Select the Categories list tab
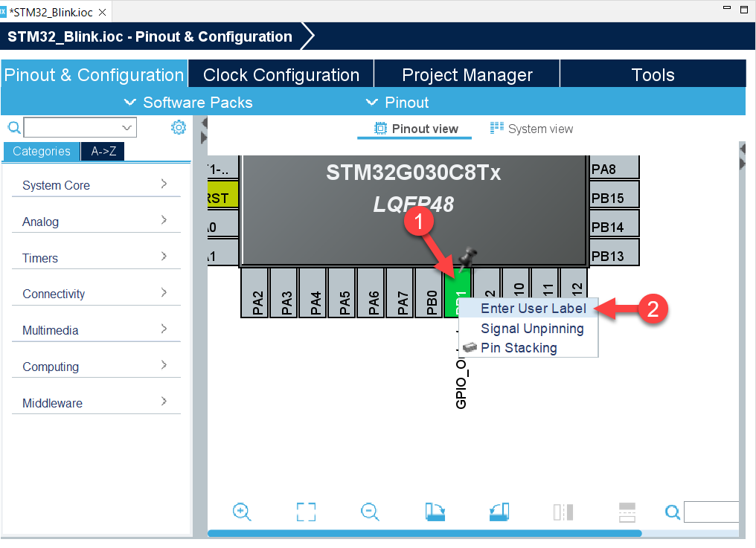The height and width of the screenshot is (548, 756). click(42, 152)
